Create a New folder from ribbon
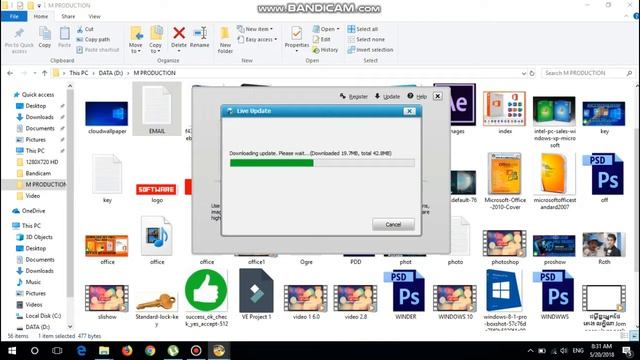 pyautogui.click(x=225, y=40)
